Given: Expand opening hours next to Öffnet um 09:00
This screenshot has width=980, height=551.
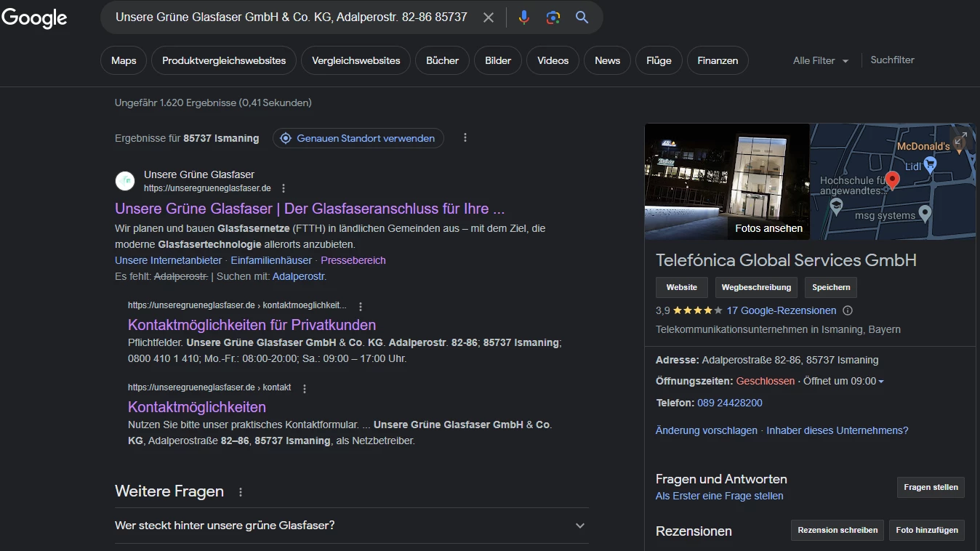Looking at the screenshot, I should point(881,382).
